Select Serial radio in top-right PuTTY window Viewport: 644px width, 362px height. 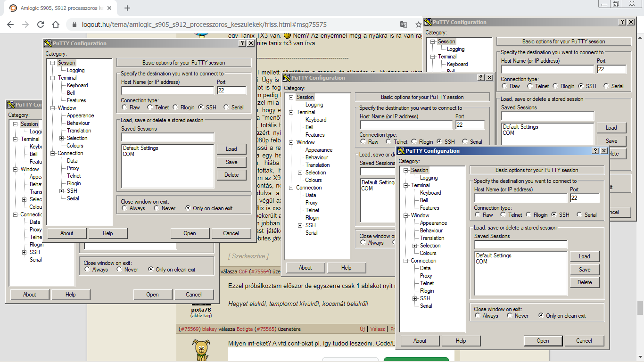coord(606,86)
